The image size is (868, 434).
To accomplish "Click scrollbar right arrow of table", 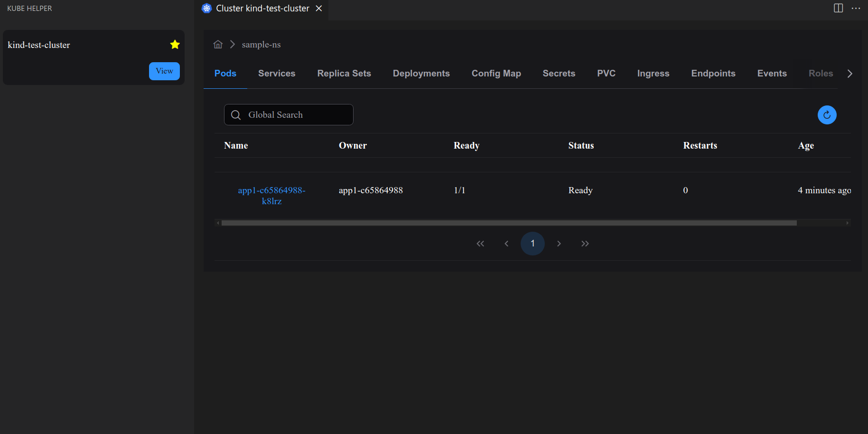I will click(x=847, y=223).
